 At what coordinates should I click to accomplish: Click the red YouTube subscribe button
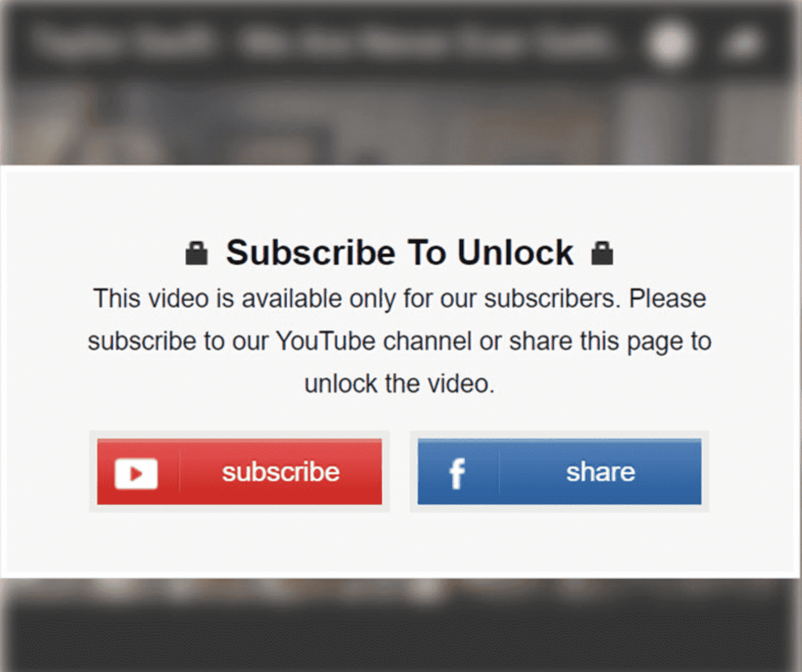240,472
